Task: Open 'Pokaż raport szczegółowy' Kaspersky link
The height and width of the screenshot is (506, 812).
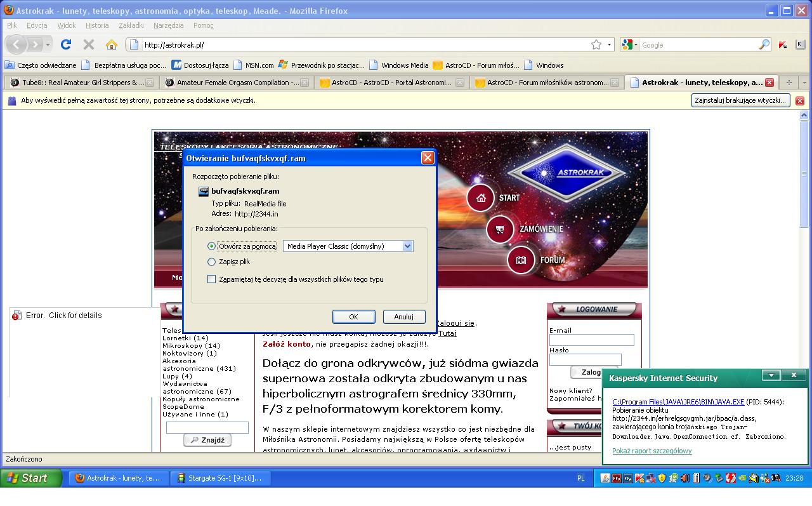Action: point(652,451)
